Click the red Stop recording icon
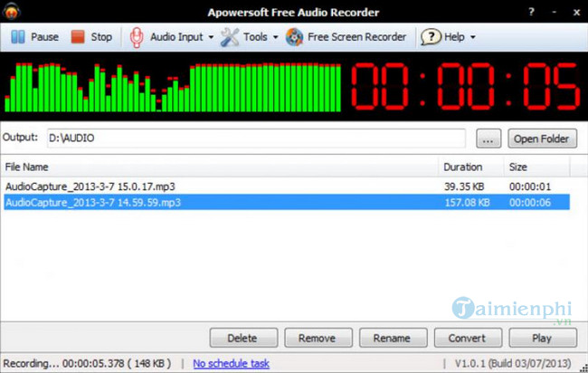Image resolution: width=588 pixels, height=373 pixels. 78,37
